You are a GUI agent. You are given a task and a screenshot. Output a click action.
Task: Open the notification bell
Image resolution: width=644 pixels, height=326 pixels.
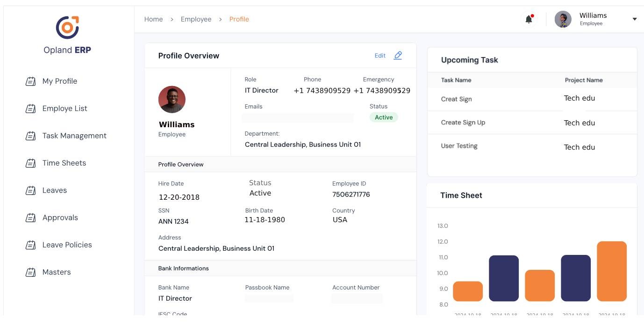529,19
